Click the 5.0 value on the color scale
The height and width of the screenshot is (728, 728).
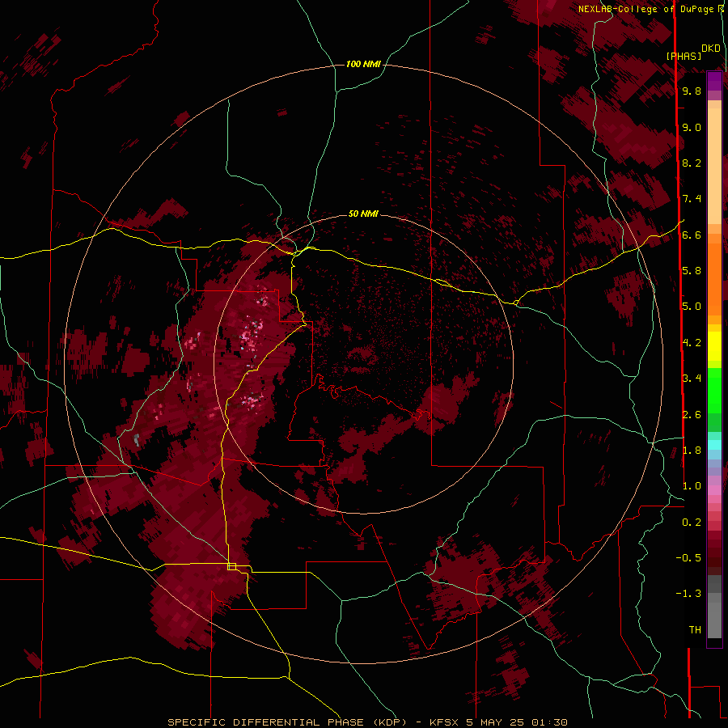[692, 307]
